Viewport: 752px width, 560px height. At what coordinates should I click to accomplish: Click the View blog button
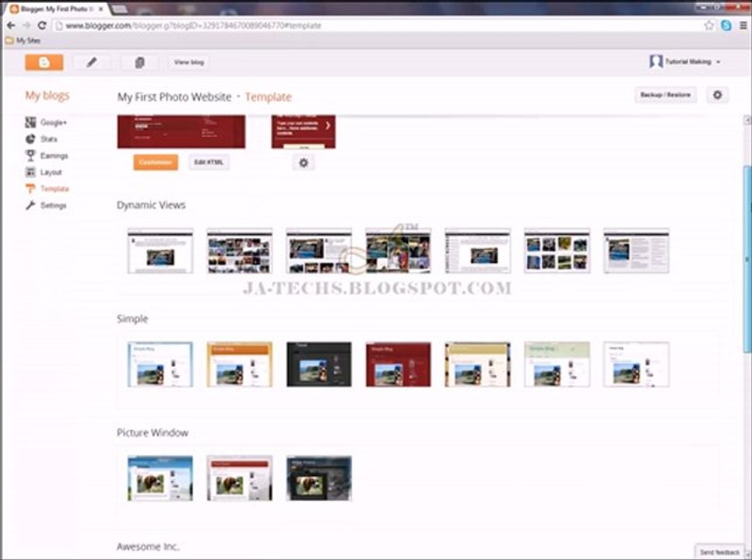click(x=189, y=62)
